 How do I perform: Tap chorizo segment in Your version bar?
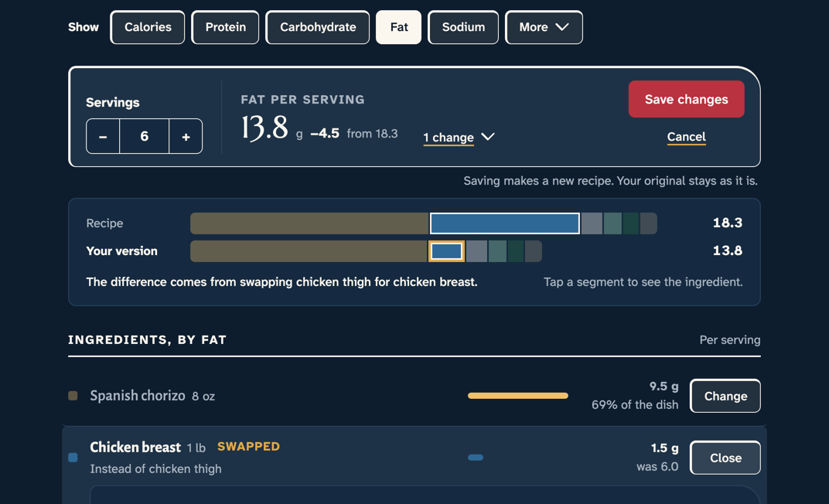[x=309, y=251]
